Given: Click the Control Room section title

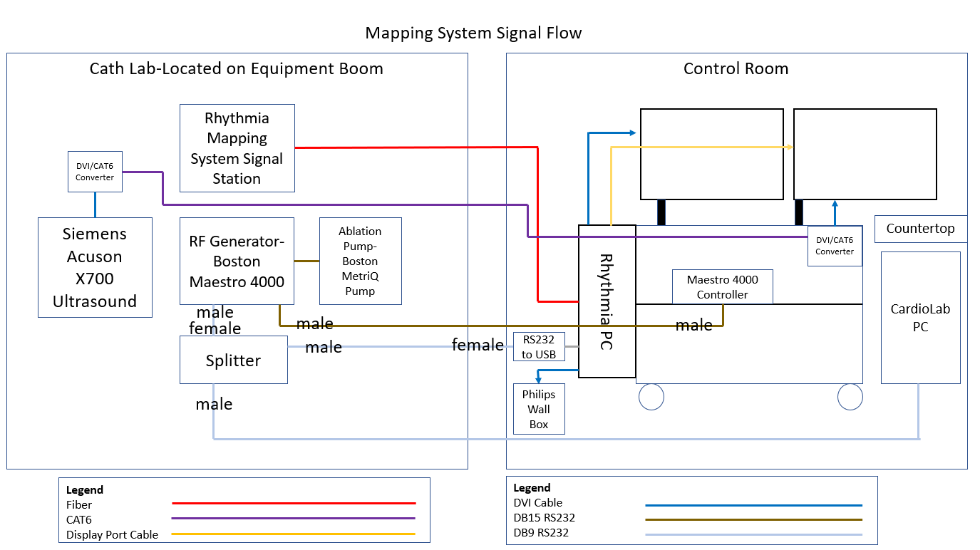Looking at the screenshot, I should coord(736,68).
